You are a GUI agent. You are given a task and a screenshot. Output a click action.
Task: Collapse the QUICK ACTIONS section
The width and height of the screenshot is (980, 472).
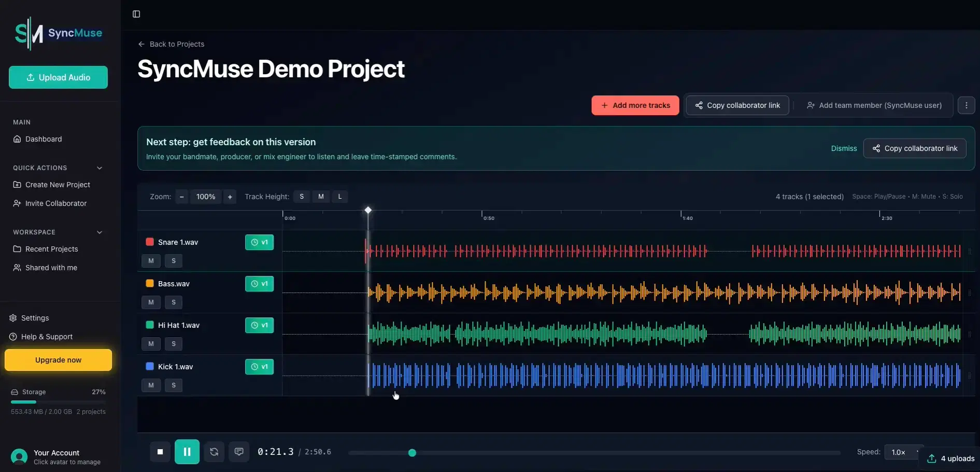point(99,168)
